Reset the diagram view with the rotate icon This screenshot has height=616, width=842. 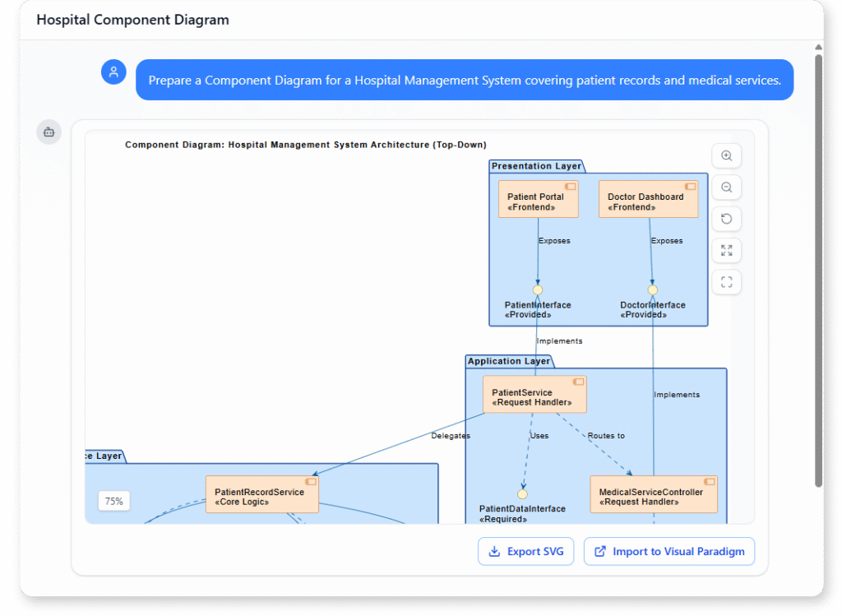(x=727, y=219)
